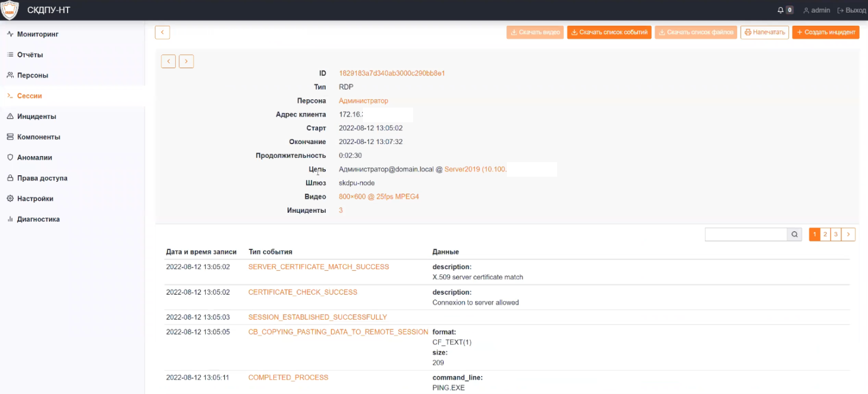Open CERTIFICATE_CHECK_SUCCESS event type
Screen dimensions: 868x394
click(302, 292)
